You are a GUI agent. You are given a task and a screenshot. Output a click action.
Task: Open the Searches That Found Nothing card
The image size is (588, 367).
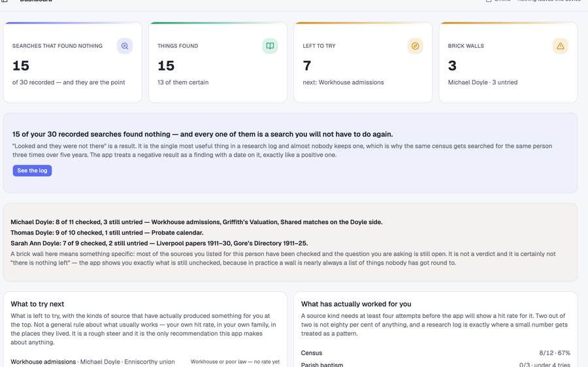tap(73, 62)
